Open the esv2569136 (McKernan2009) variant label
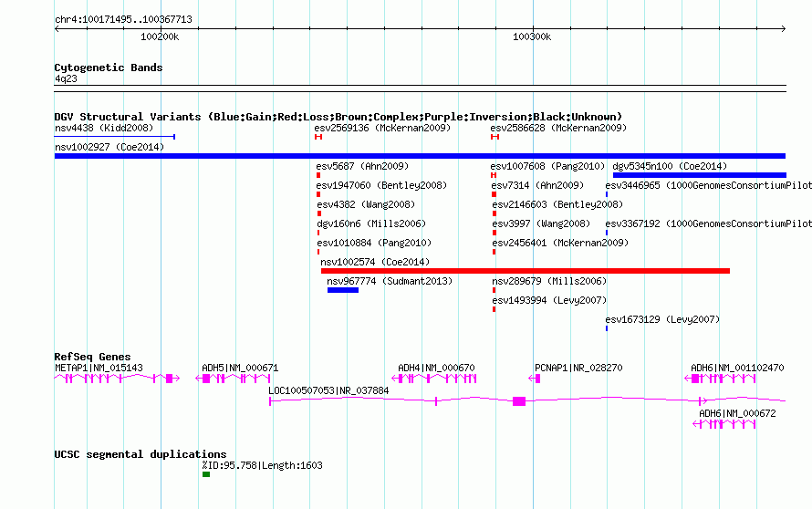The image size is (812, 509). (x=382, y=128)
